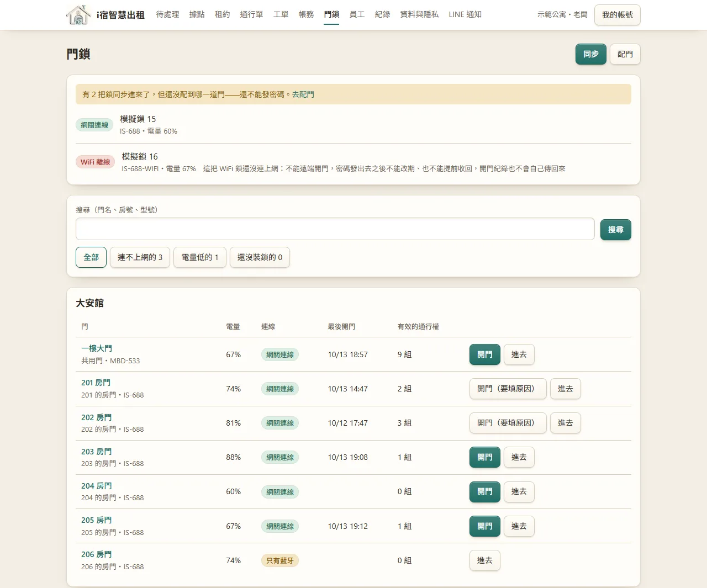Click 進去 in the 206 房門 row
707x588 pixels.
[485, 560]
